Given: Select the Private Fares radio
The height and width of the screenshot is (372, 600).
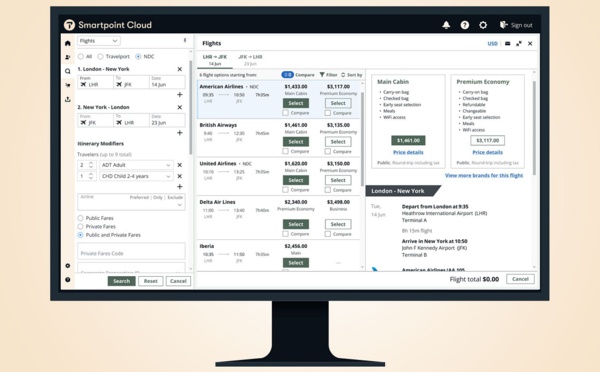Looking at the screenshot, I should (x=80, y=227).
